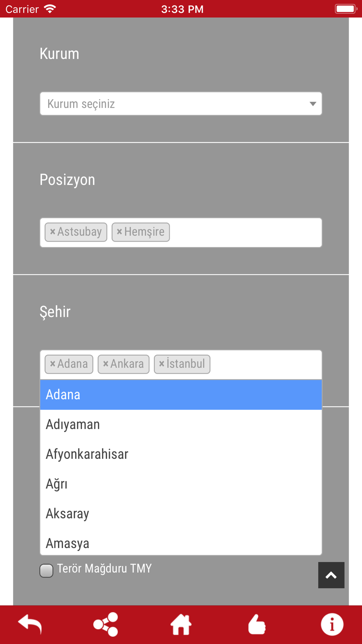Remove the Astsubay tag
This screenshot has width=362, height=644.
click(52, 232)
